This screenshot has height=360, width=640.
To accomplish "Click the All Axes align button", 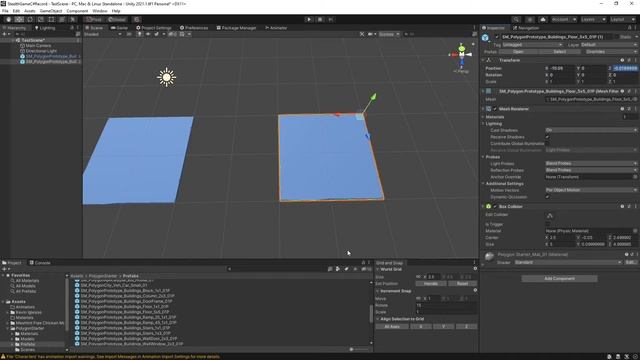I will 392,327.
